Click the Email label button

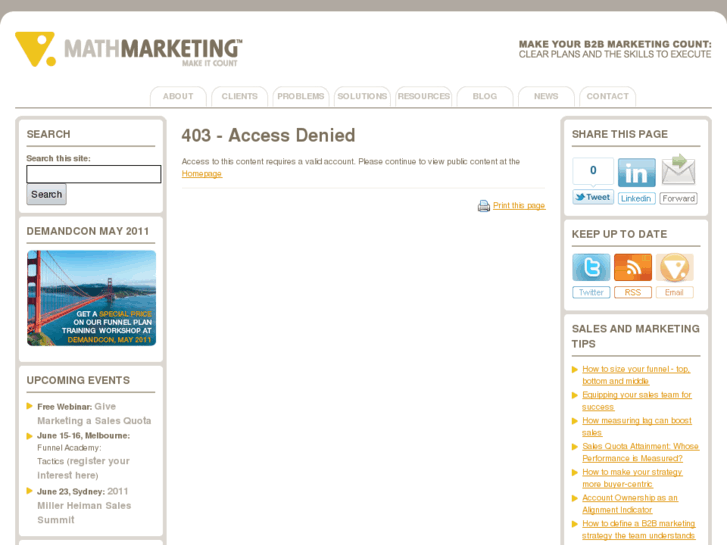point(675,293)
